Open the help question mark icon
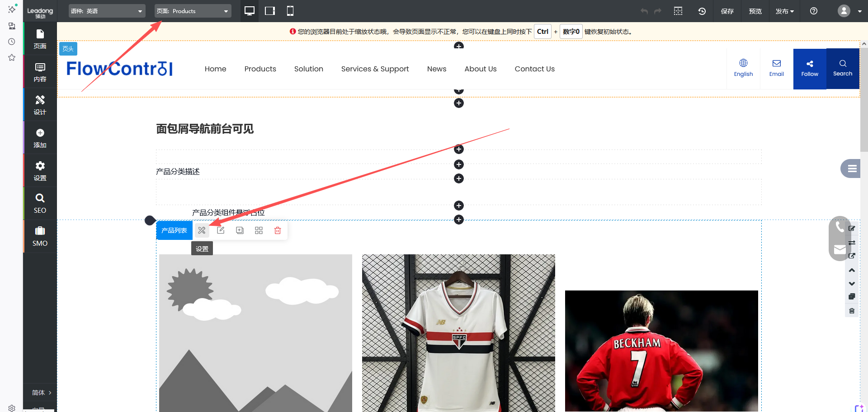868x412 pixels. click(x=813, y=11)
